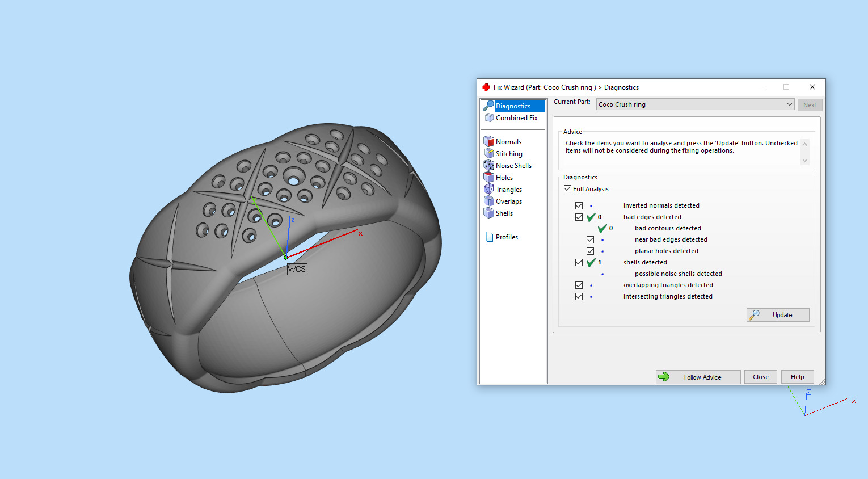Viewport: 868px width, 479px height.
Task: Click the Combined Fix icon
Action: click(489, 117)
